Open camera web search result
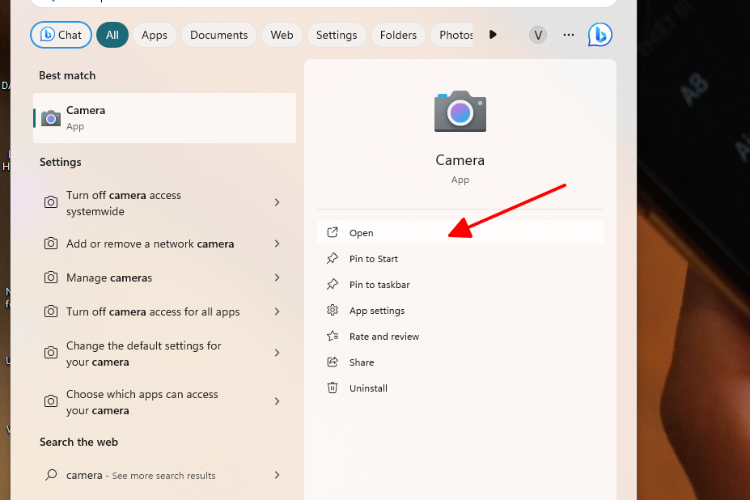 pos(165,475)
